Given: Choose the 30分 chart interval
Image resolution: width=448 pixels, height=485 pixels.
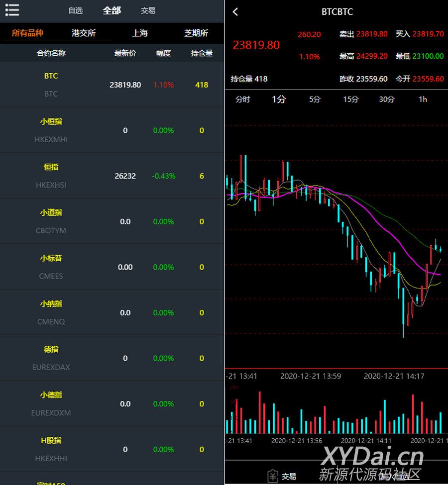Looking at the screenshot, I should (387, 99).
